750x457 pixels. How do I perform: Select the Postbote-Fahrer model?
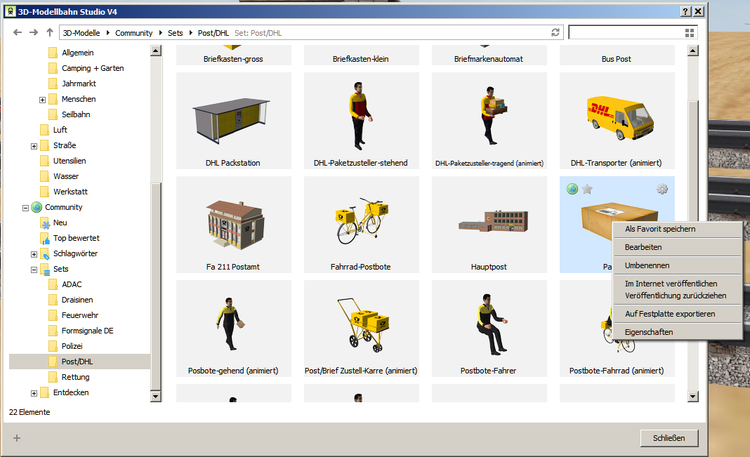pyautogui.click(x=489, y=328)
